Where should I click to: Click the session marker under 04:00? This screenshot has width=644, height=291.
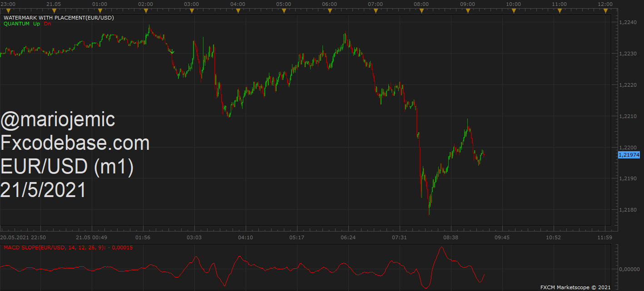click(238, 11)
